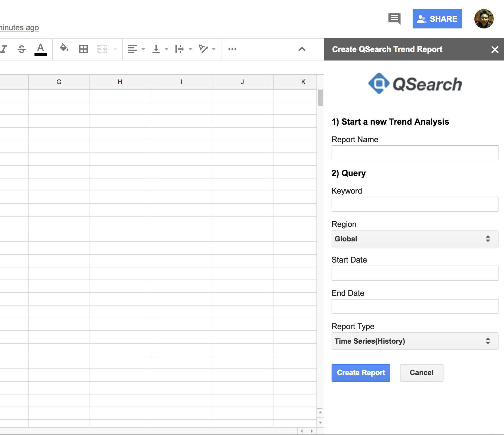Expand vertical align dropdown arrow
504x435 pixels.
pos(167,49)
